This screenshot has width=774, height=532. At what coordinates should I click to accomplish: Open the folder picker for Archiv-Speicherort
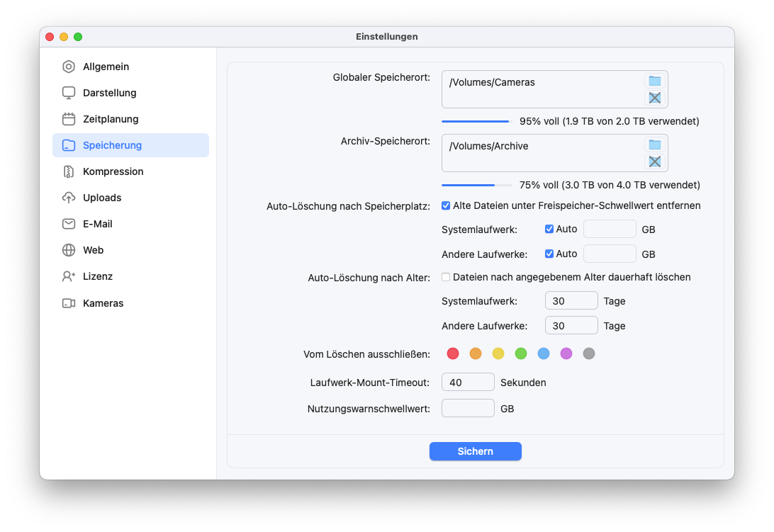point(655,145)
